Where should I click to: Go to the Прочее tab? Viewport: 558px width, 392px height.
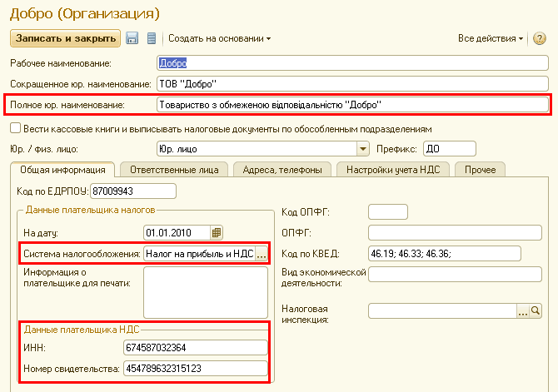(x=481, y=170)
